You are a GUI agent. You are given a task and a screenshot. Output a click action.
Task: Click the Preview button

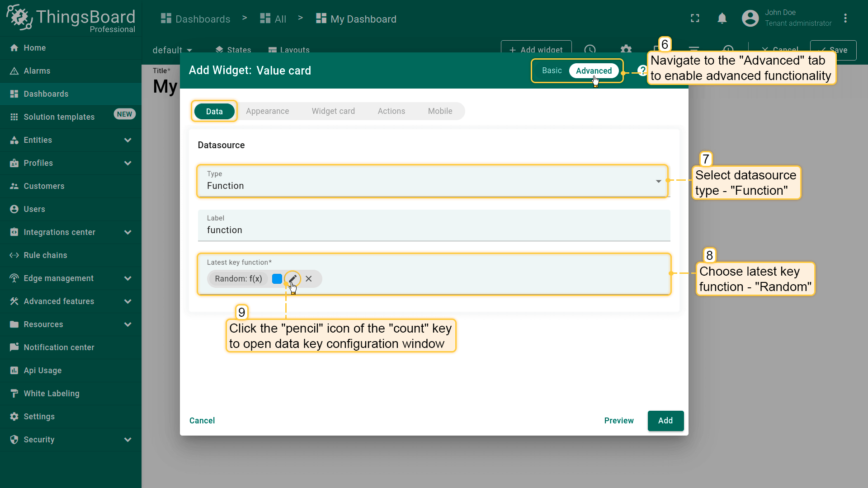point(618,421)
